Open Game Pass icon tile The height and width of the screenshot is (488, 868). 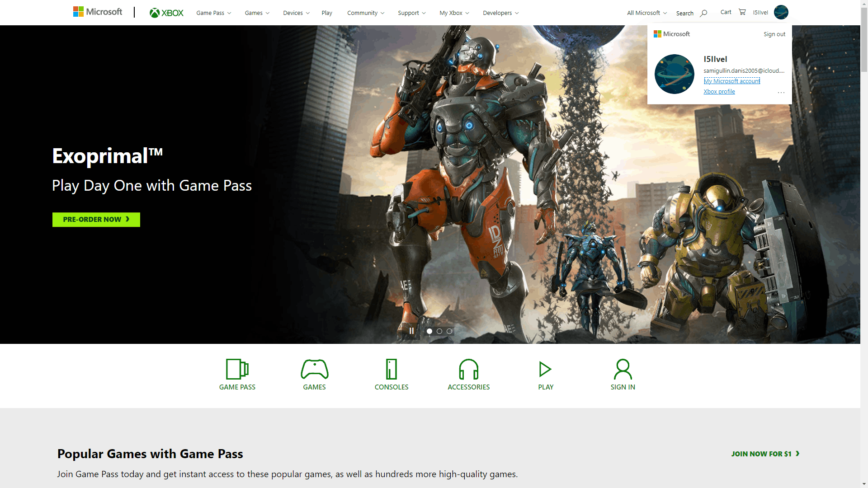click(x=237, y=375)
